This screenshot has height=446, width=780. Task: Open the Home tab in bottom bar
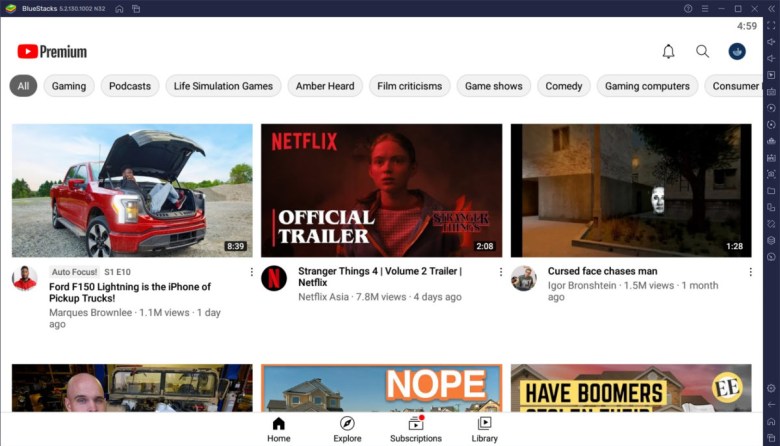point(279,430)
